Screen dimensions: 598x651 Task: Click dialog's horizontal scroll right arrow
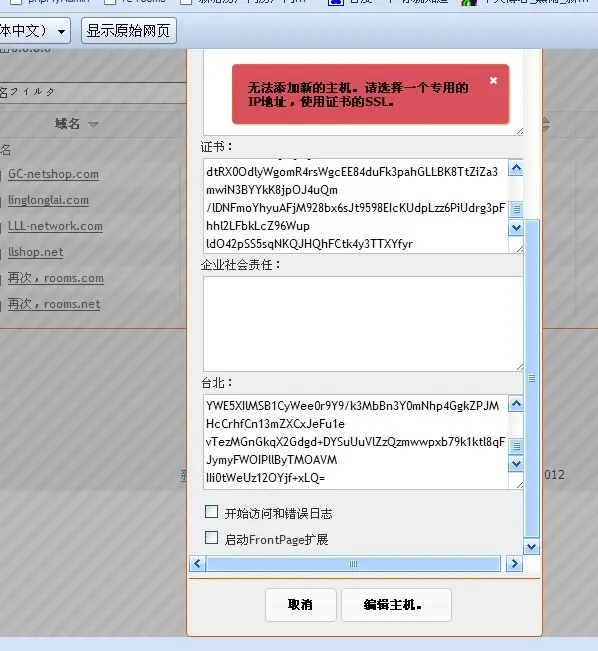[515, 564]
